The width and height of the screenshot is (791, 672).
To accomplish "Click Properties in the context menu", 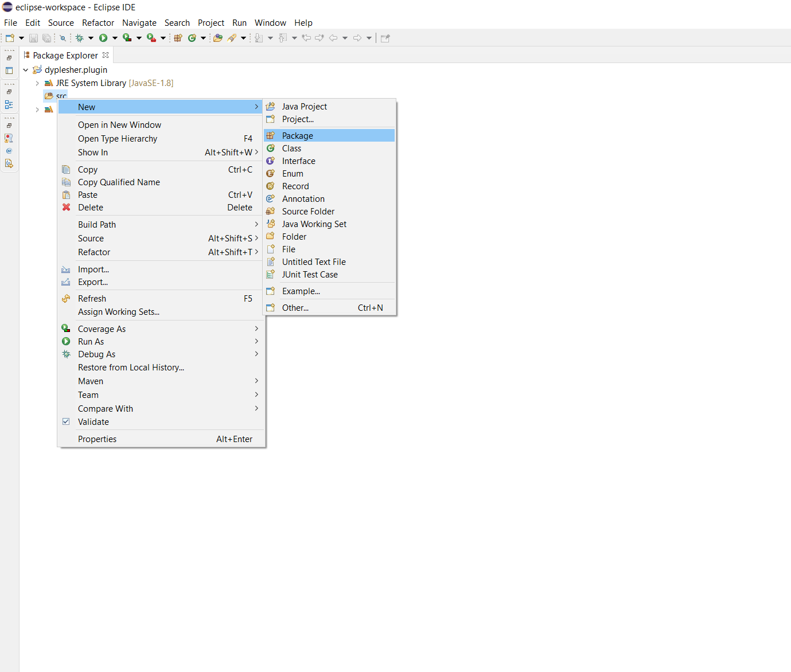I will (161, 439).
